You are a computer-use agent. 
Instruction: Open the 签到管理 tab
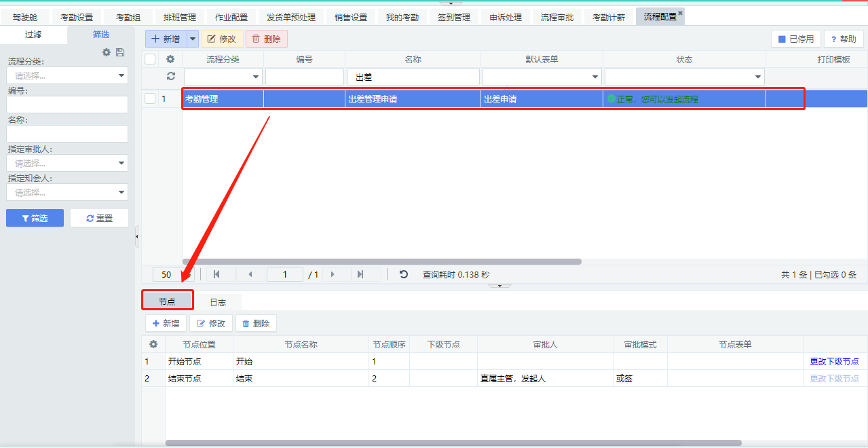(x=454, y=17)
